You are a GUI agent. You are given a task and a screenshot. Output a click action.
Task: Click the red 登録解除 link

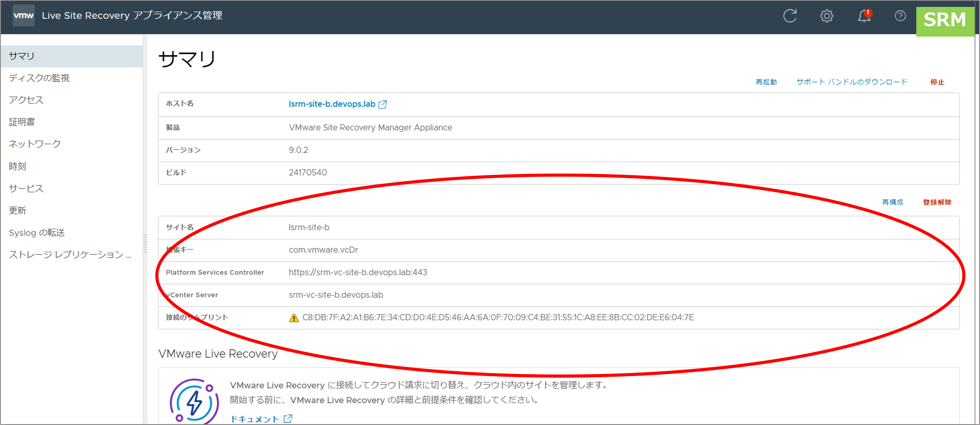[937, 202]
